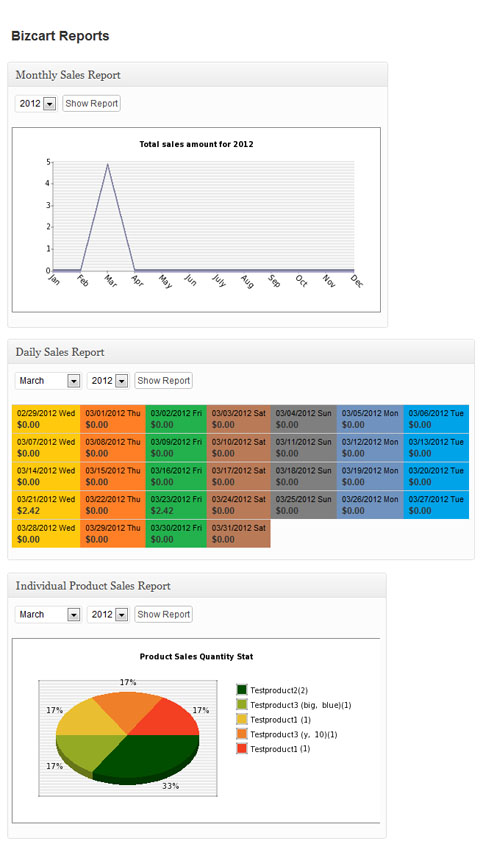Open the Monthly Sales year 2012 dropdown
This screenshot has height=852, width=483.
[x=36, y=103]
